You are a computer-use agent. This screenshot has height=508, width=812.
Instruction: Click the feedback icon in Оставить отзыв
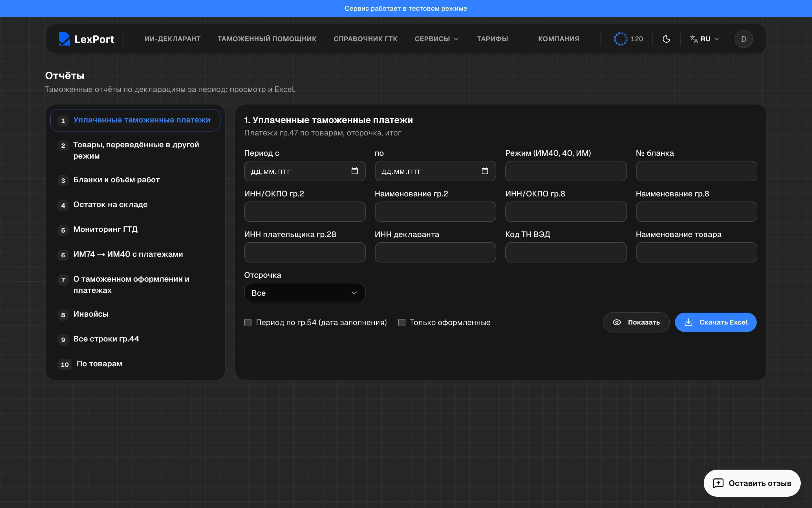pyautogui.click(x=718, y=483)
